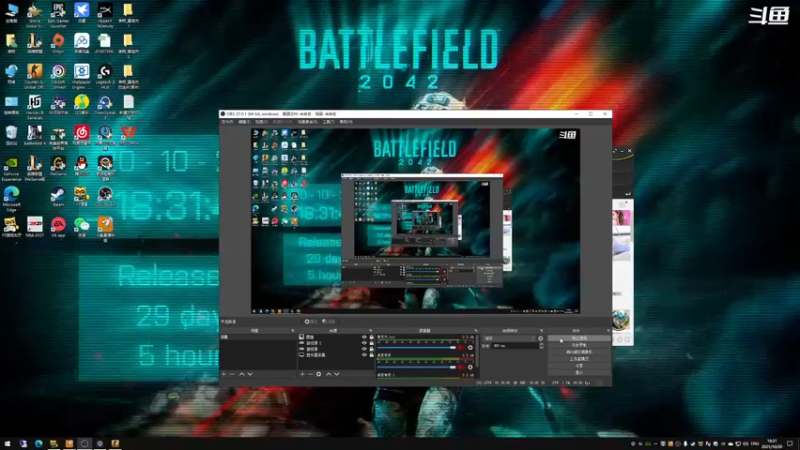Add a new source with the plus icon
This screenshot has width=800, height=450.
click(302, 374)
